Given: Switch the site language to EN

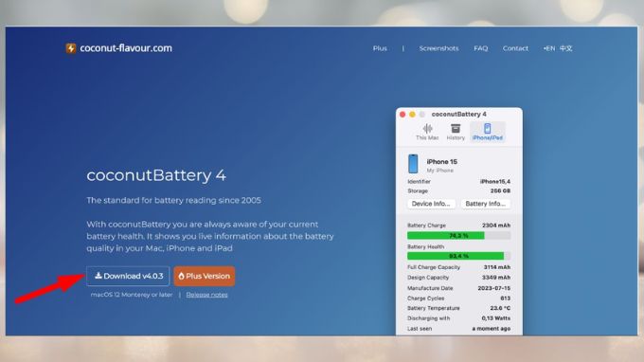Looking at the screenshot, I should pyautogui.click(x=549, y=48).
